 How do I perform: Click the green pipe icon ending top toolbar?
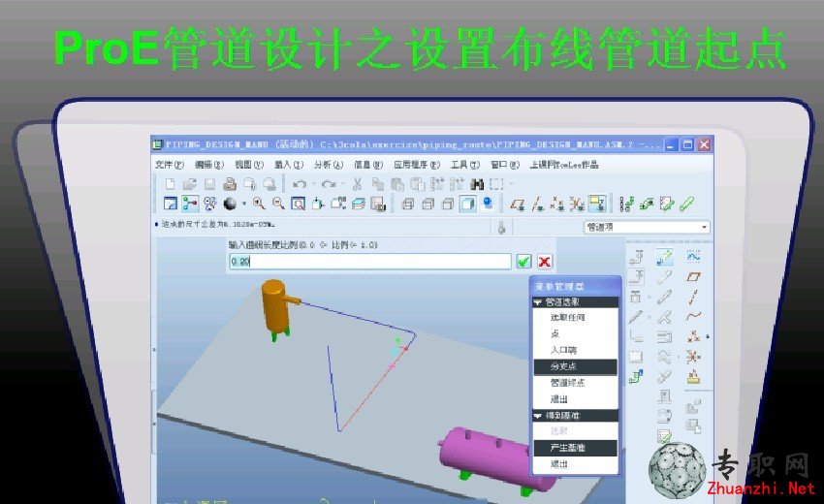(x=687, y=204)
